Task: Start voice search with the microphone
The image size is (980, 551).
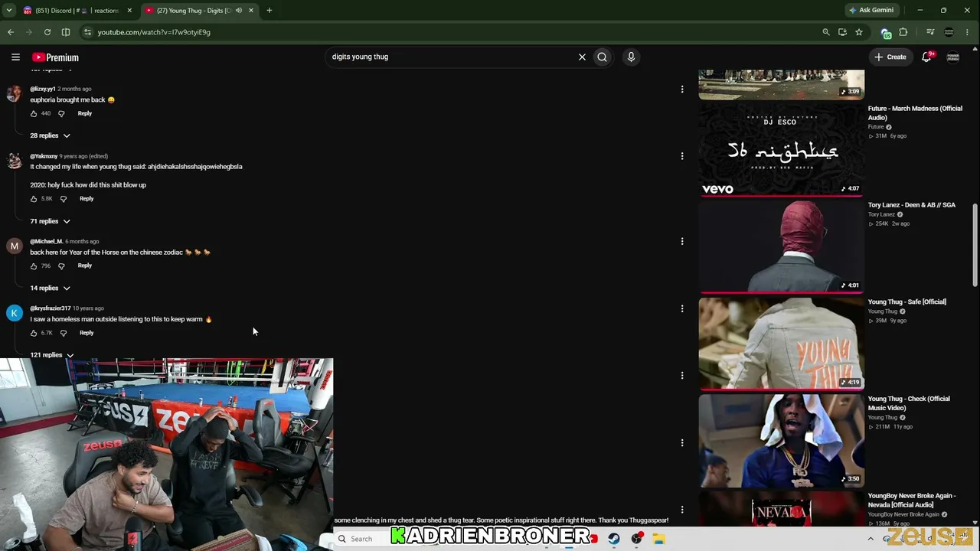Action: 631,57
